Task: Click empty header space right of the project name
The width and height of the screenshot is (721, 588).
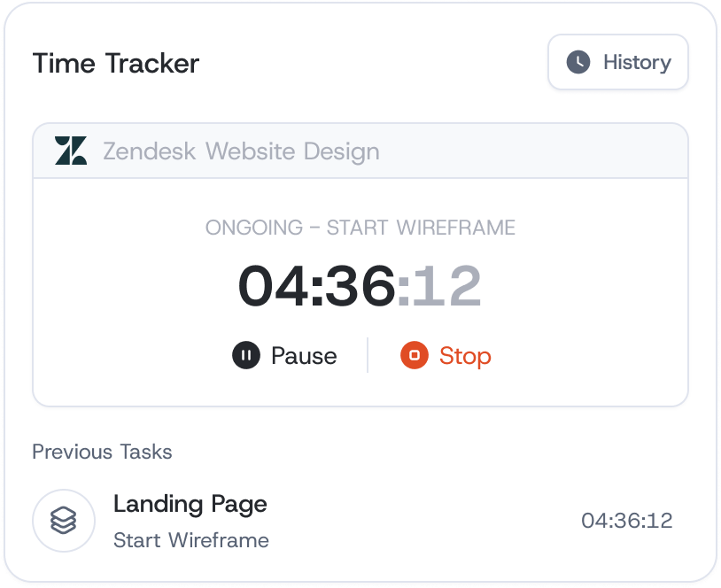Action: point(531,151)
